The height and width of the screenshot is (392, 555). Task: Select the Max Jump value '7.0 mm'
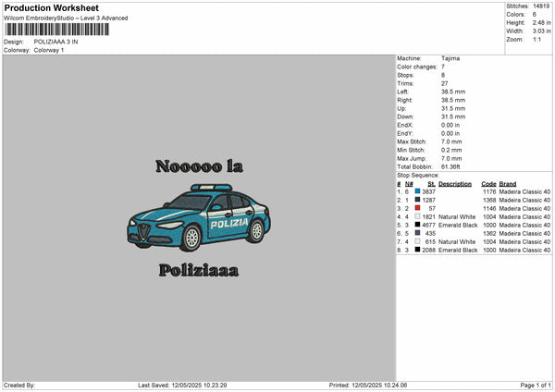[x=451, y=158]
